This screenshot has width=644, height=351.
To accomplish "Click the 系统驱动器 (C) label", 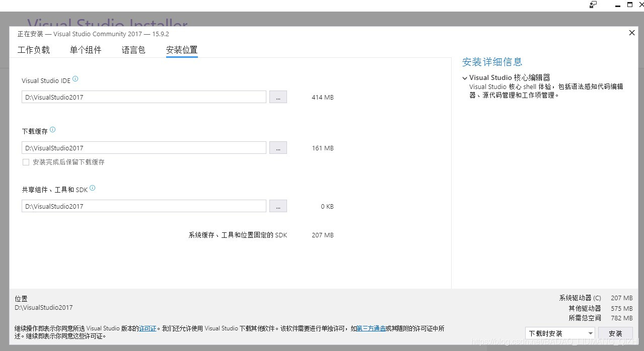I will 580,298.
